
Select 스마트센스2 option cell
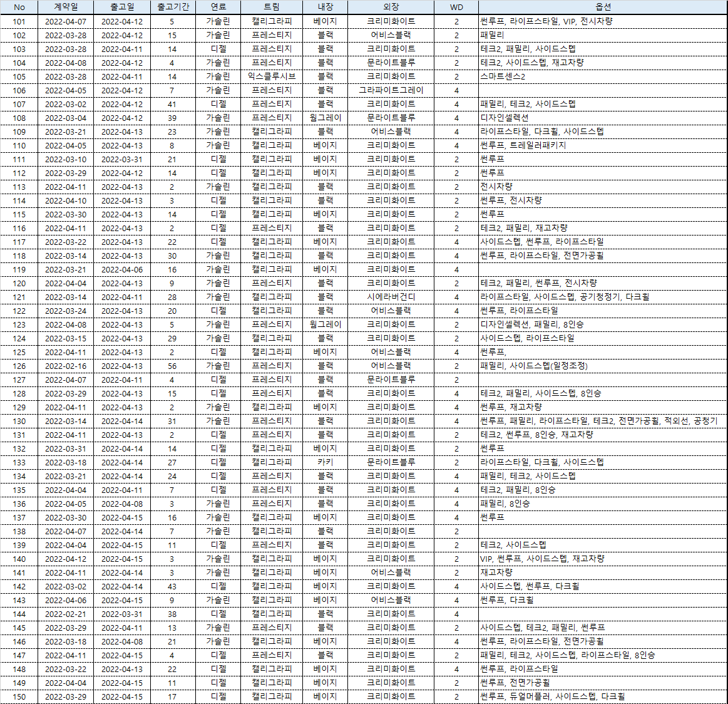pos(603,76)
